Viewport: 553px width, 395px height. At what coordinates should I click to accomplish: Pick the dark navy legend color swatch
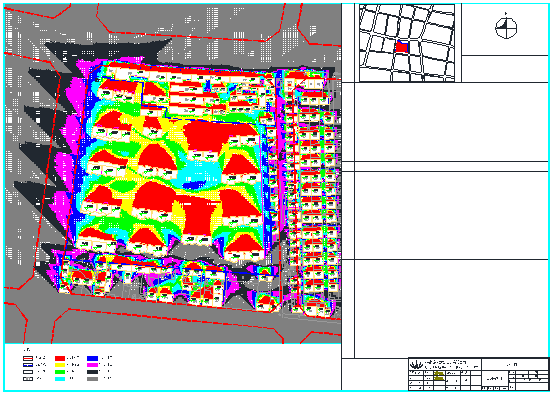[x=92, y=372]
